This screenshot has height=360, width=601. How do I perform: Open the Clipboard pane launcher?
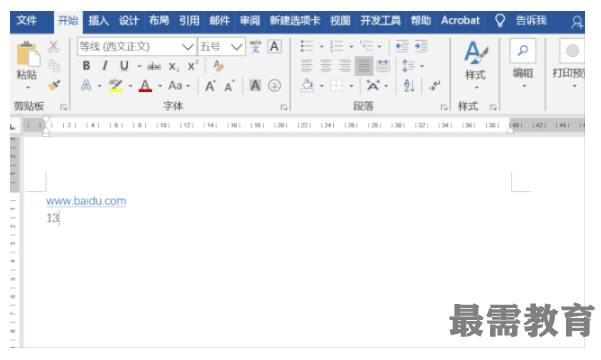(64, 107)
